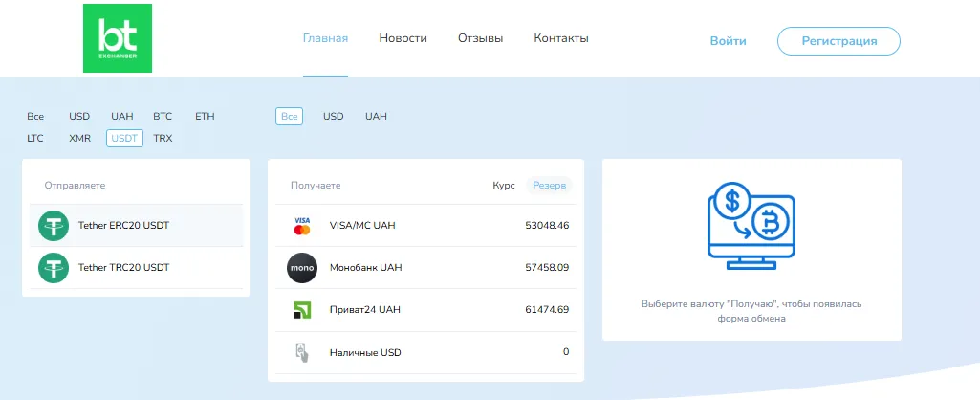
Task: Filter send currencies by TRX
Action: tap(163, 139)
